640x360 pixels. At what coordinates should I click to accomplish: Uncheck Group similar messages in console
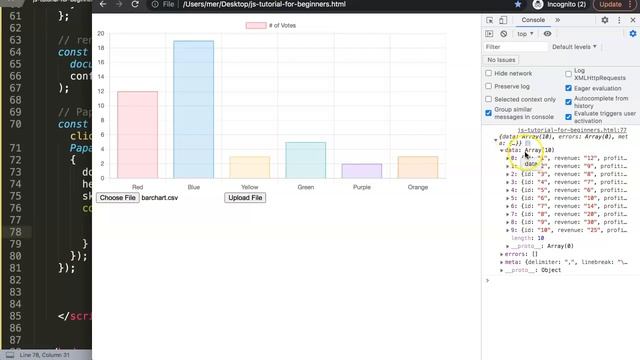(x=489, y=113)
